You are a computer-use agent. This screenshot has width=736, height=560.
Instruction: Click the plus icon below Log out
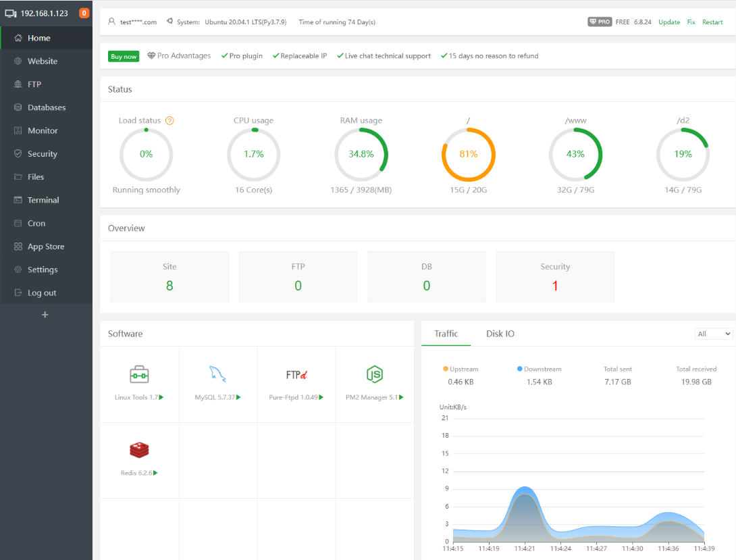(x=45, y=315)
